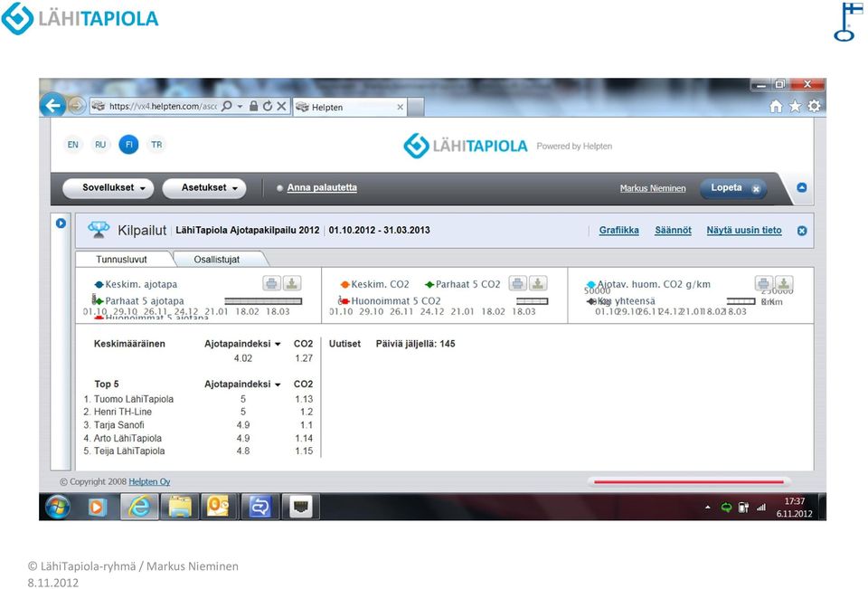Click the Kilpailut trophy icon

(99, 230)
